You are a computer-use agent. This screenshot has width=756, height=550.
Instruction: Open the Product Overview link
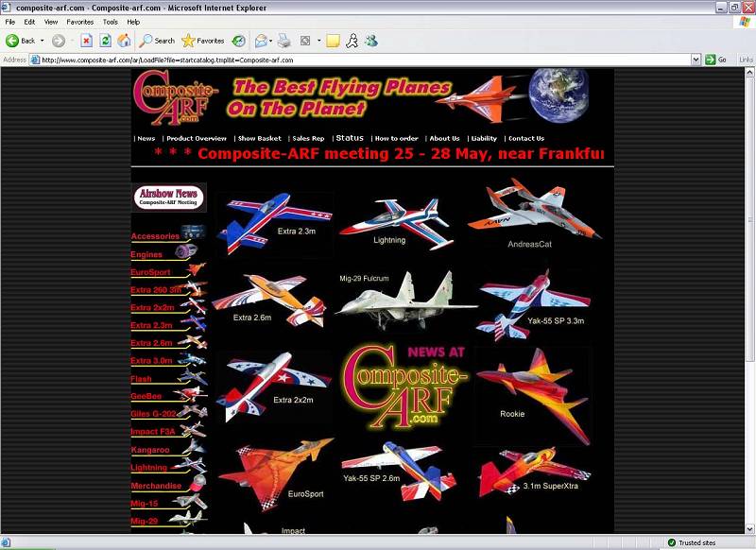197,139
